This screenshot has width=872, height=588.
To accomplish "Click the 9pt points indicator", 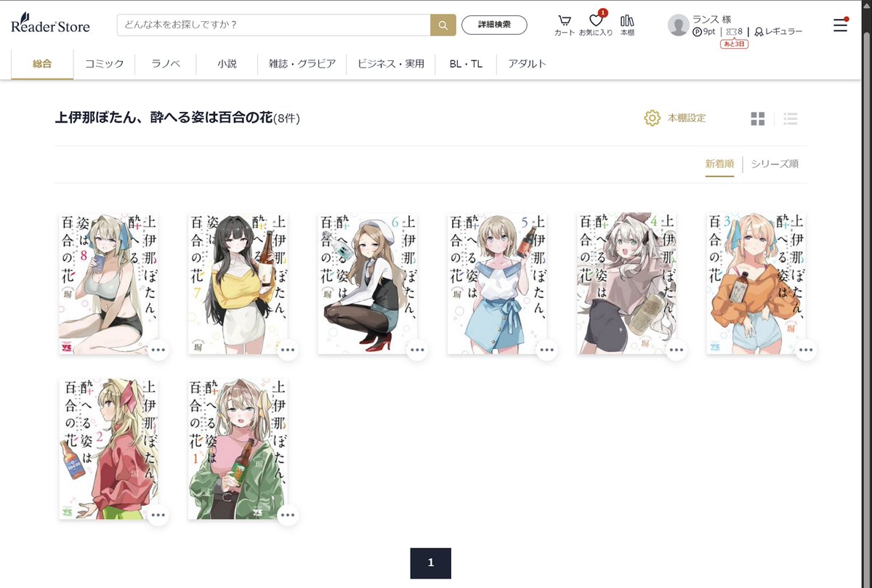I will pyautogui.click(x=704, y=32).
